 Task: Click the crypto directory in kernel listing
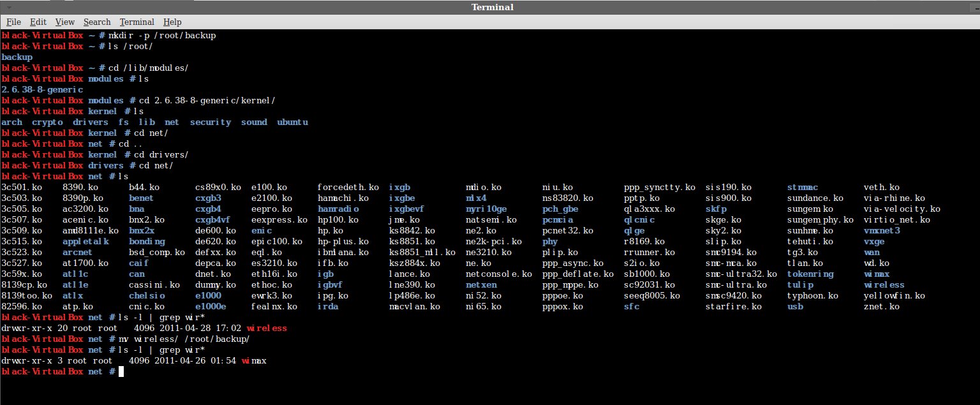(47, 122)
